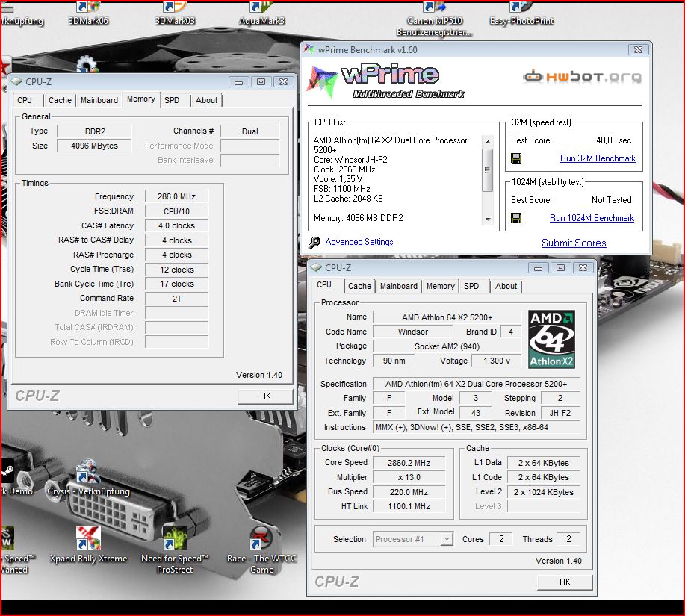This screenshot has height=616, width=685.
Task: Launch Race - The WTCC Game shortcut
Action: (x=261, y=550)
